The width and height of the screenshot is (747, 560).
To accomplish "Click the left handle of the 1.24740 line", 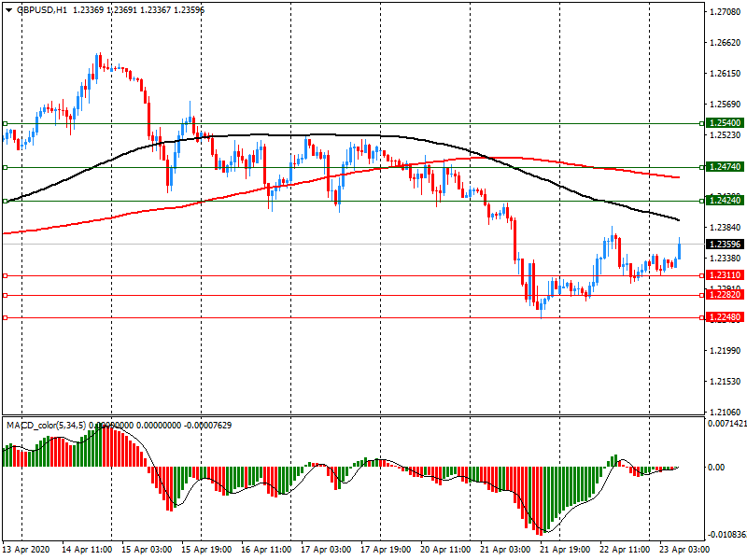I will [6, 168].
